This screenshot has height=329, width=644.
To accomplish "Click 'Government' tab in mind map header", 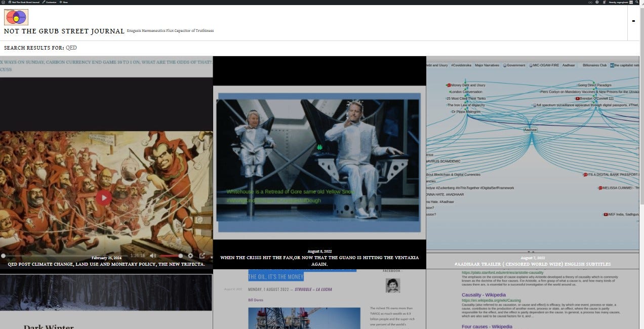I will pos(514,65).
